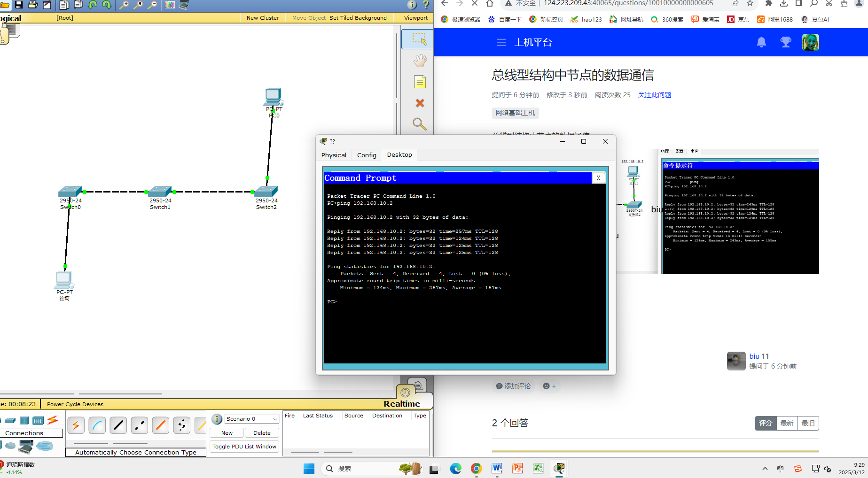Screen dimensions: 868x478
Task: Select the Hubs device category icon
Action: point(24,420)
